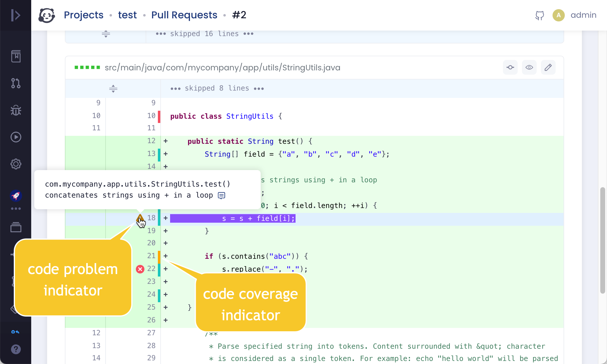The image size is (607, 364).
Task: Click the red error icon on line 22
Action: (x=140, y=269)
